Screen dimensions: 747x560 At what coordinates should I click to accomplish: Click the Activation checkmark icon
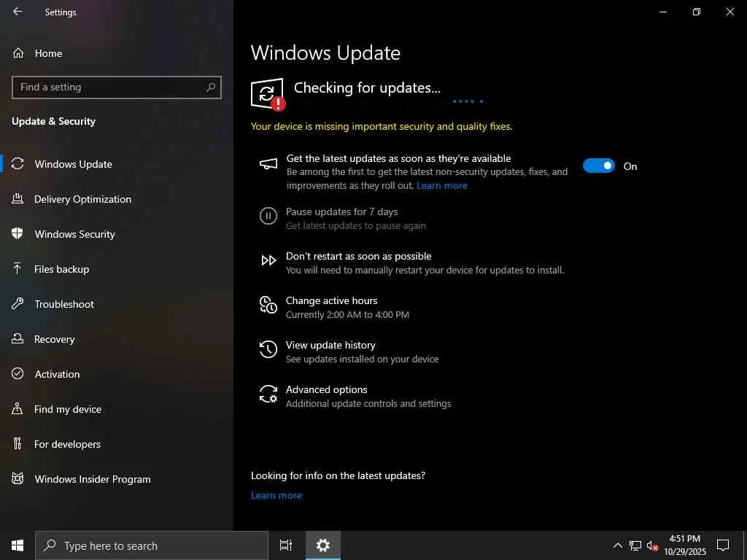pyautogui.click(x=18, y=374)
